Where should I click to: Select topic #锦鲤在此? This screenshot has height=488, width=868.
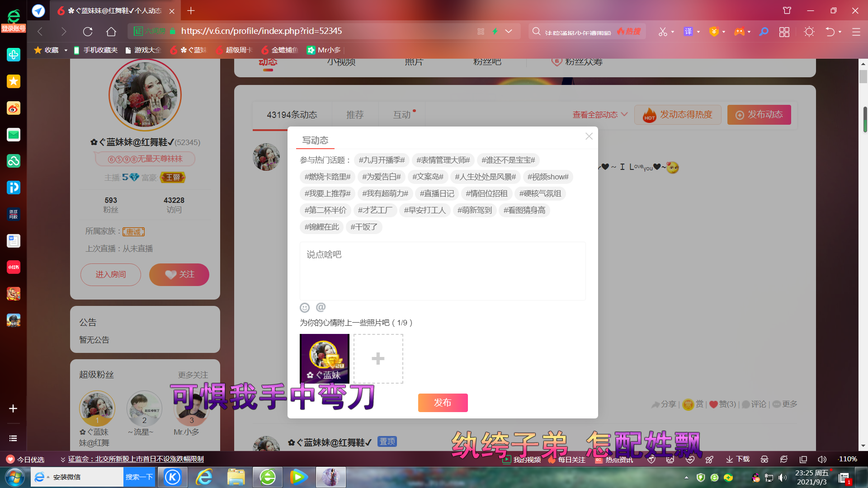click(321, 227)
